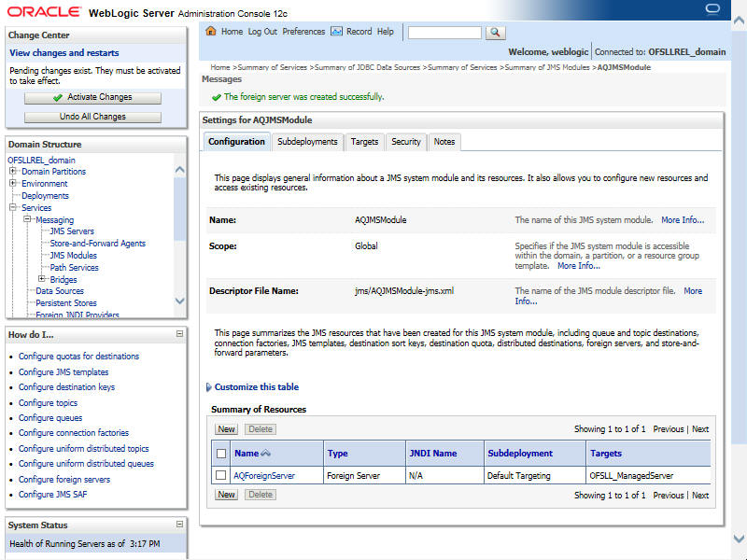
Task: Click the magnifier search button
Action: [x=495, y=33]
